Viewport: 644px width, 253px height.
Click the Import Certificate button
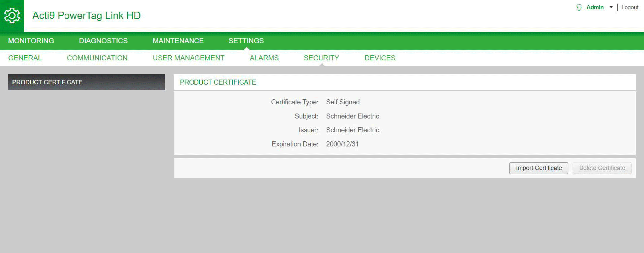coord(539,168)
